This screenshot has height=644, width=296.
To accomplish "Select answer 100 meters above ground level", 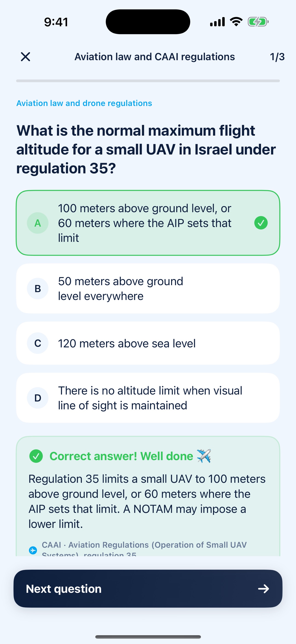I will point(148,223).
